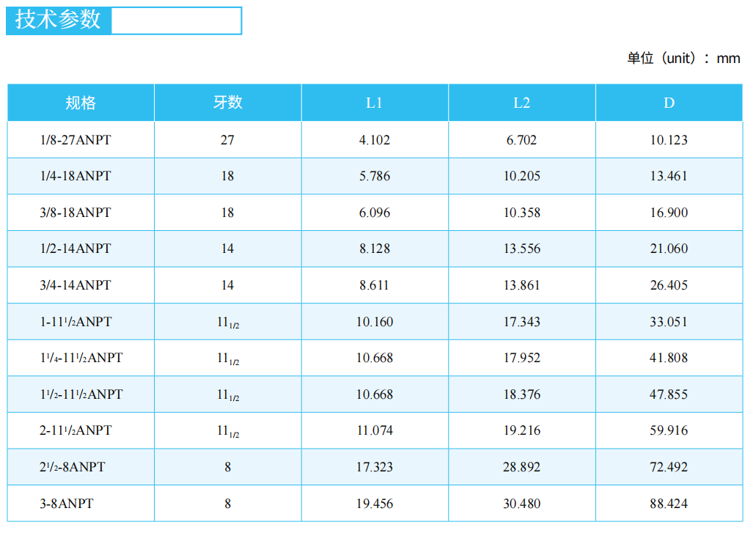The width and height of the screenshot is (756, 533).
Task: Click the 3/8-18ANPT row label
Action: 76,213
